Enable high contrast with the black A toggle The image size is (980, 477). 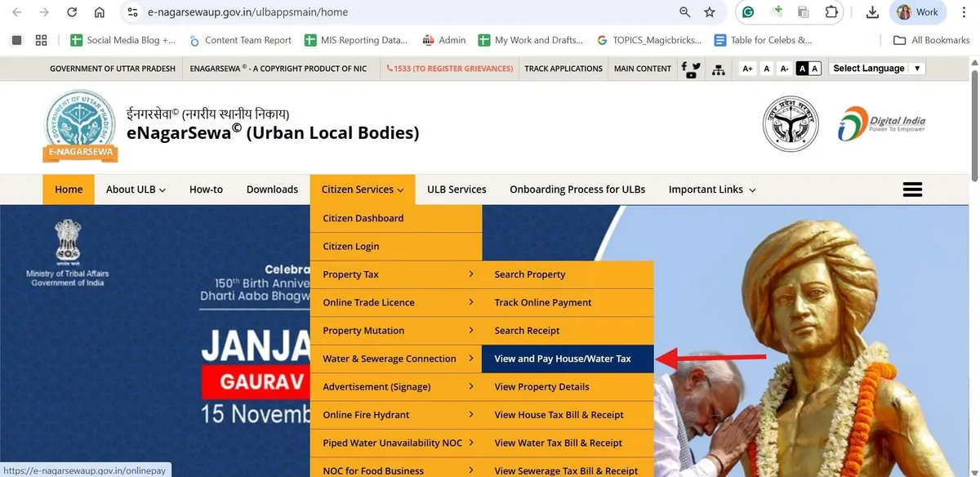[x=803, y=69]
